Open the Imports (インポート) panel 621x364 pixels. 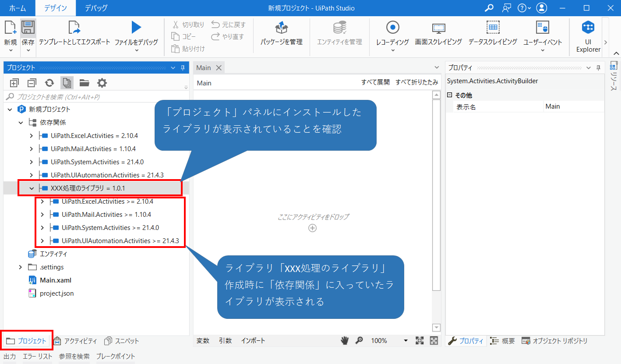point(253,340)
